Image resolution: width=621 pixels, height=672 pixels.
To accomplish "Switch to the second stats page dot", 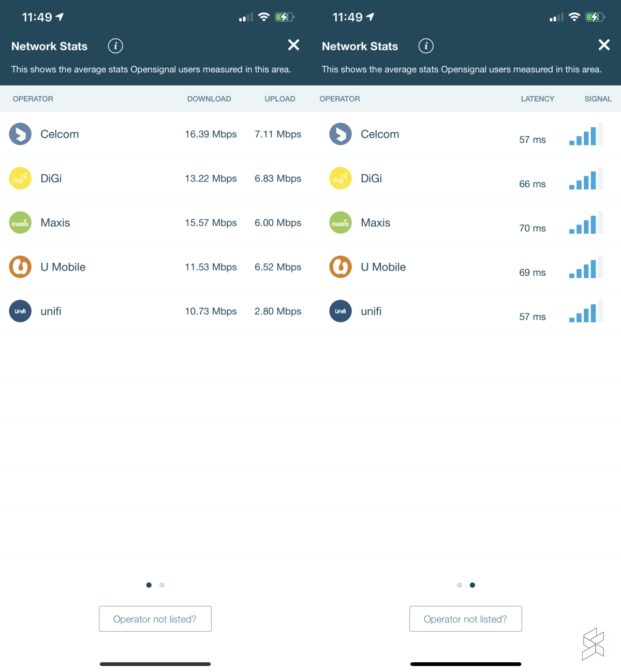I will (161, 585).
